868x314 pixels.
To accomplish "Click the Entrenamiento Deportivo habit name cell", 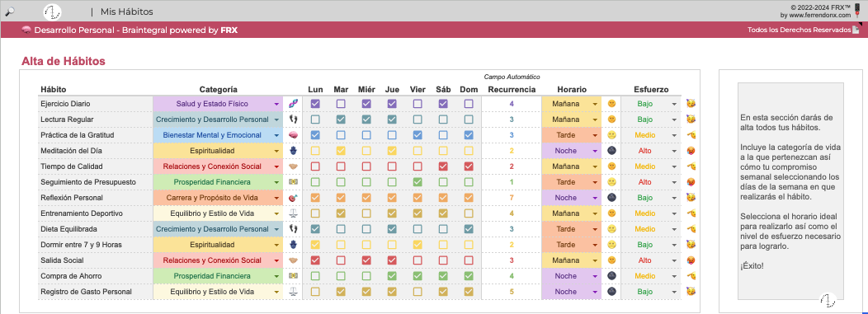I will pos(95,213).
